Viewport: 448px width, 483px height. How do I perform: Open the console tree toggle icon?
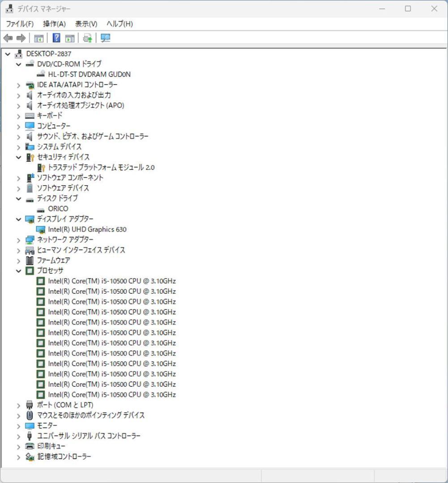tap(38, 38)
